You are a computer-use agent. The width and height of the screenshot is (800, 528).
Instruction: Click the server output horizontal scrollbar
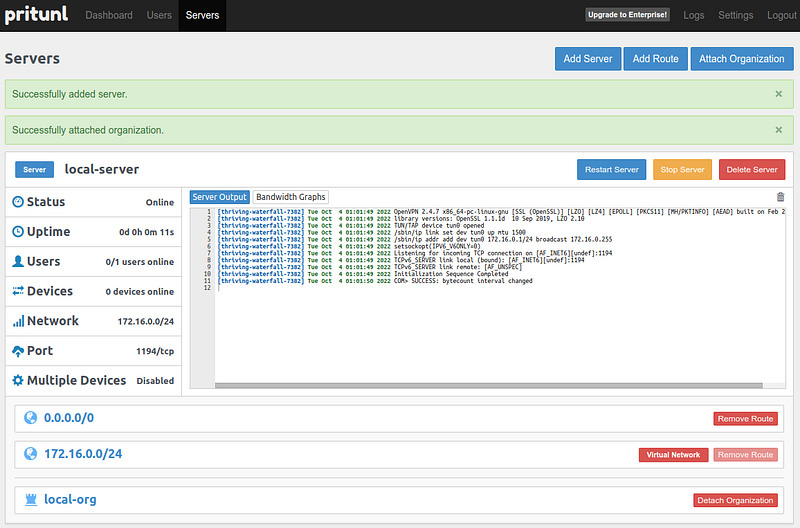pyautogui.click(x=488, y=386)
